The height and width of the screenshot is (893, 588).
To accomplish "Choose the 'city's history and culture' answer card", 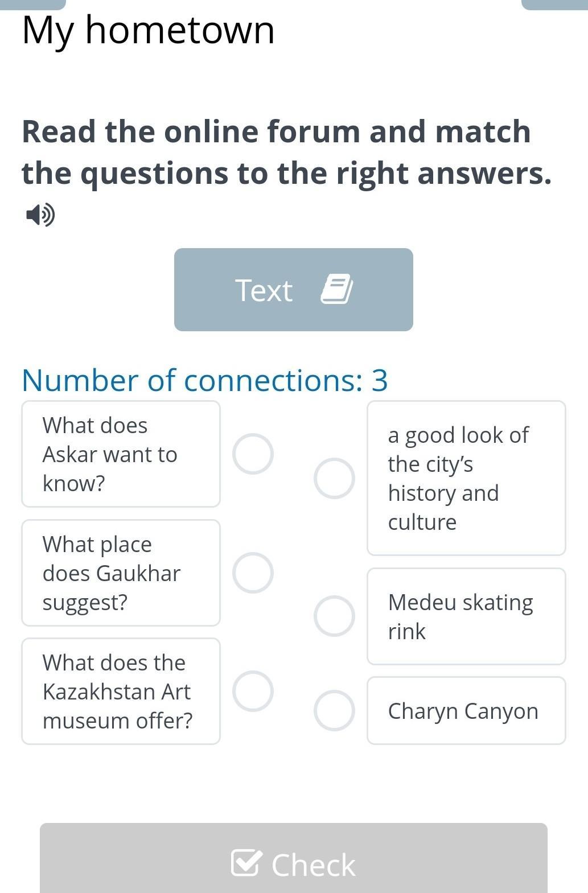I will [466, 478].
